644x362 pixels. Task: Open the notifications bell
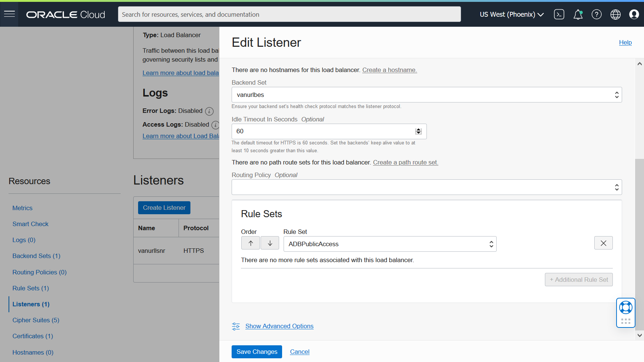578,14
